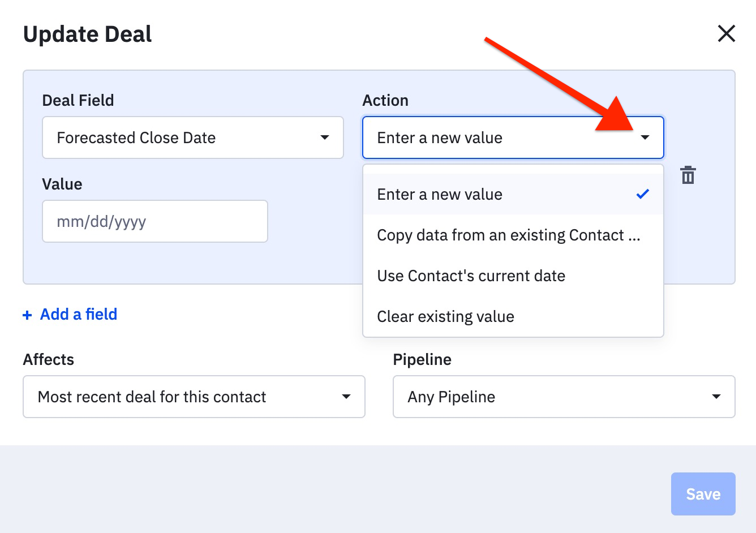The width and height of the screenshot is (756, 533).
Task: Focus the mm/dd/yyyy Value date input
Action: click(154, 221)
